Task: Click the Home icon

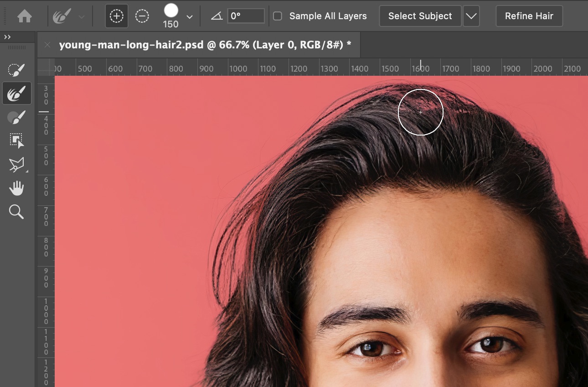Action: (x=24, y=16)
